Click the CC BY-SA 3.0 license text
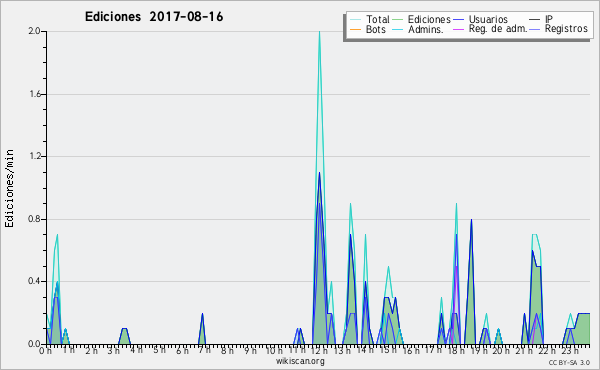Viewport: 600px width, 370px height. (569, 362)
